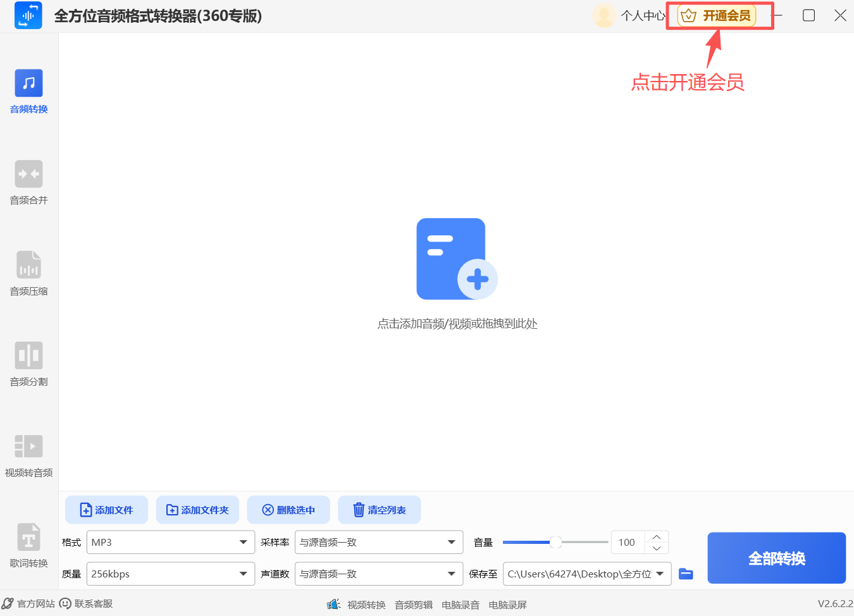
Task: Expand the 质量 256kbps quality dropdown
Action: tap(170, 574)
